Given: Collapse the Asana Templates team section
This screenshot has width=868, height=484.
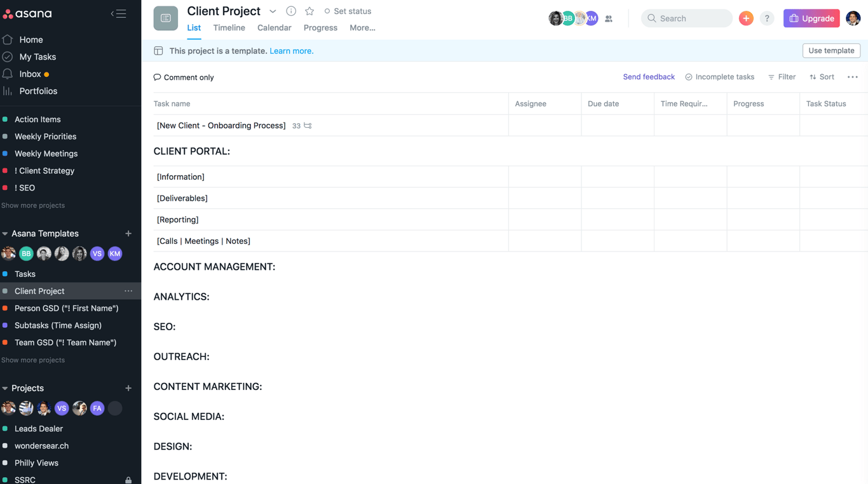Looking at the screenshot, I should [5, 234].
